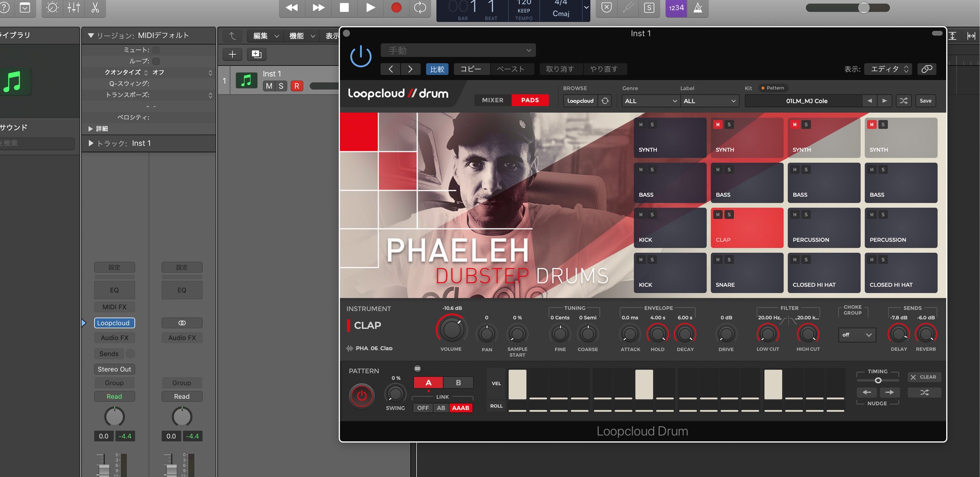Switch to the MIXER tab
This screenshot has width=980, height=477.
pos(492,100)
